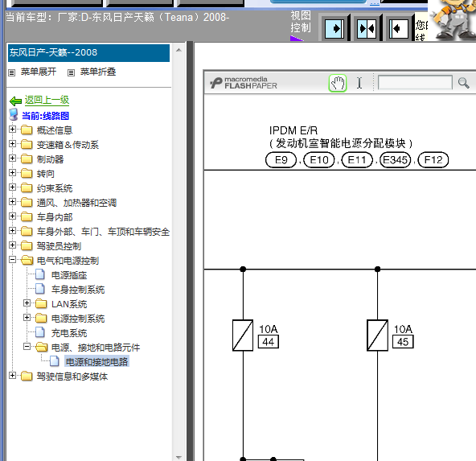Click the E11 connector label
This screenshot has height=461, width=476.
357,160
